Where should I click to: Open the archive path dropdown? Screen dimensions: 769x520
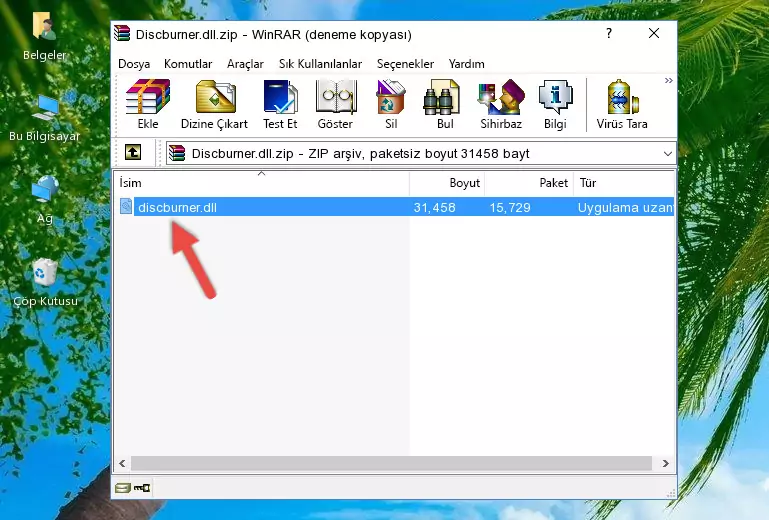667,154
